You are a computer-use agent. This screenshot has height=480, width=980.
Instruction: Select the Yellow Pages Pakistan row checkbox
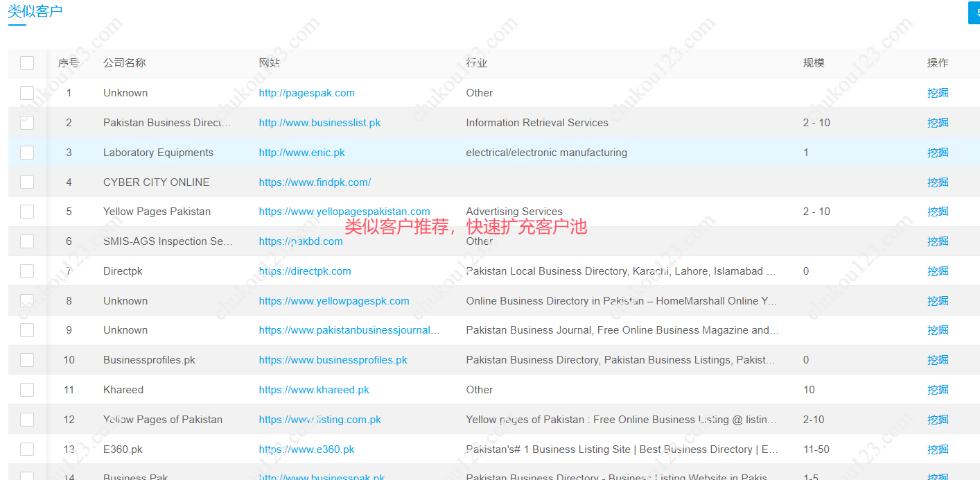(27, 212)
